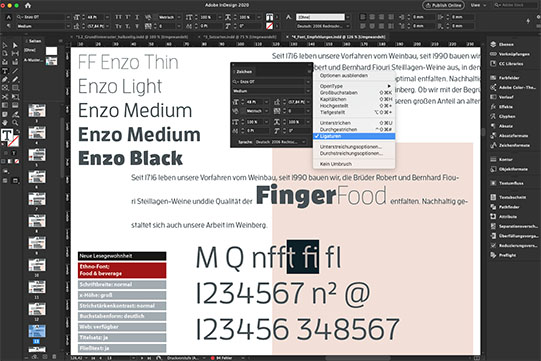541x361 pixels.
Task: Switch control panel to character formatting mode
Action: pyautogui.click(x=8, y=17)
